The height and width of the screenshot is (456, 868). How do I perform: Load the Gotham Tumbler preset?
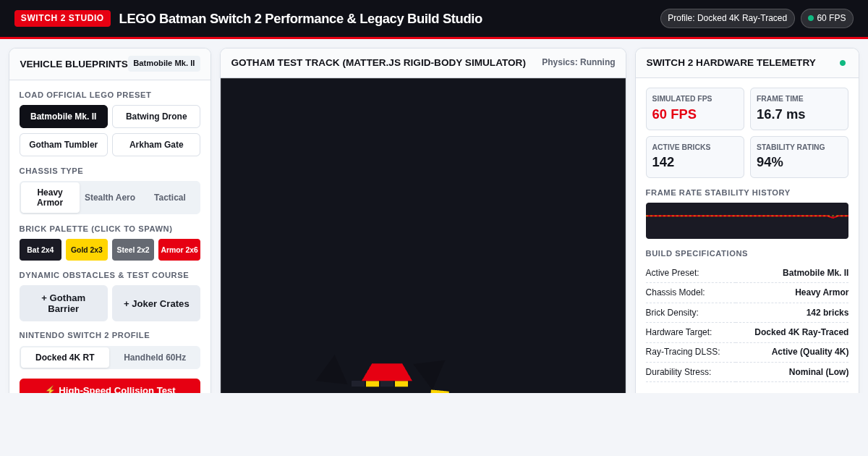point(64,145)
